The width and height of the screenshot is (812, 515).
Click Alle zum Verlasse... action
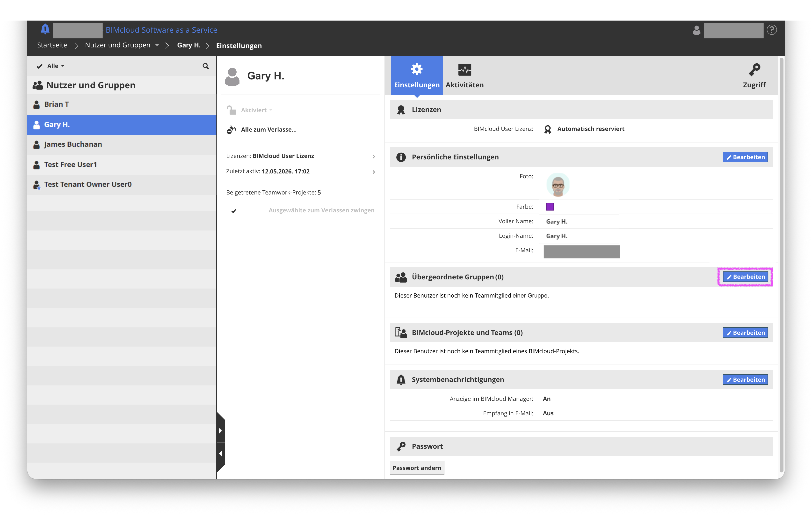(269, 130)
